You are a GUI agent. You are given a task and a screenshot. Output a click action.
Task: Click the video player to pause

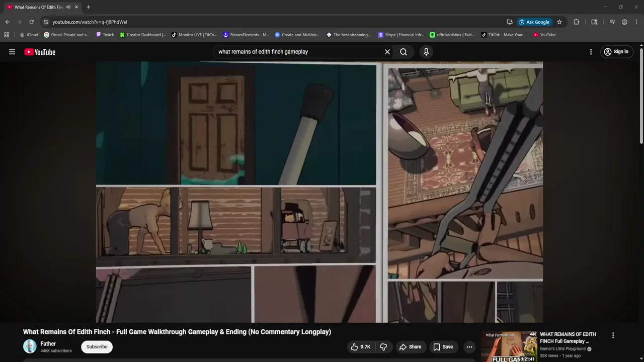[x=319, y=192]
